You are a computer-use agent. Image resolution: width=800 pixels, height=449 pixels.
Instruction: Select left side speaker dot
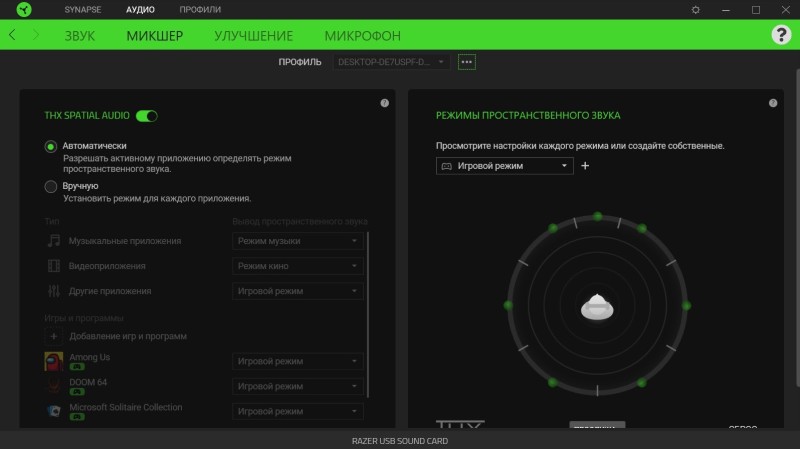(x=508, y=305)
